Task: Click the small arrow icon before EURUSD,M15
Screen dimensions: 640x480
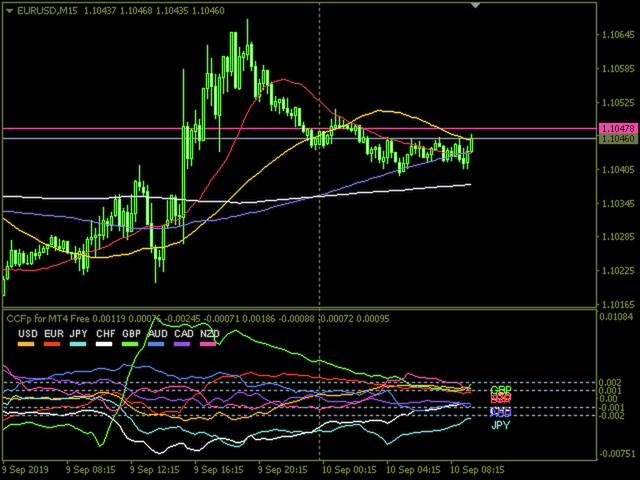Action: (8, 11)
